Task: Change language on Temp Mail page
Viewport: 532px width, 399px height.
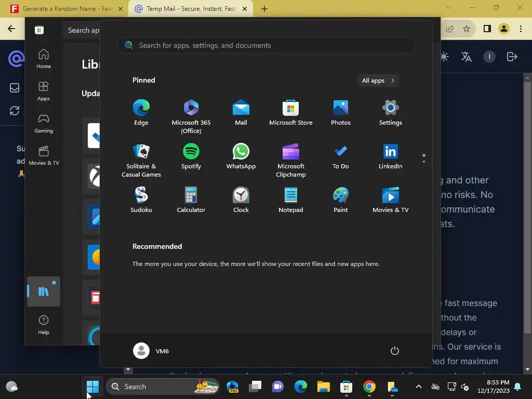Action: [466, 57]
